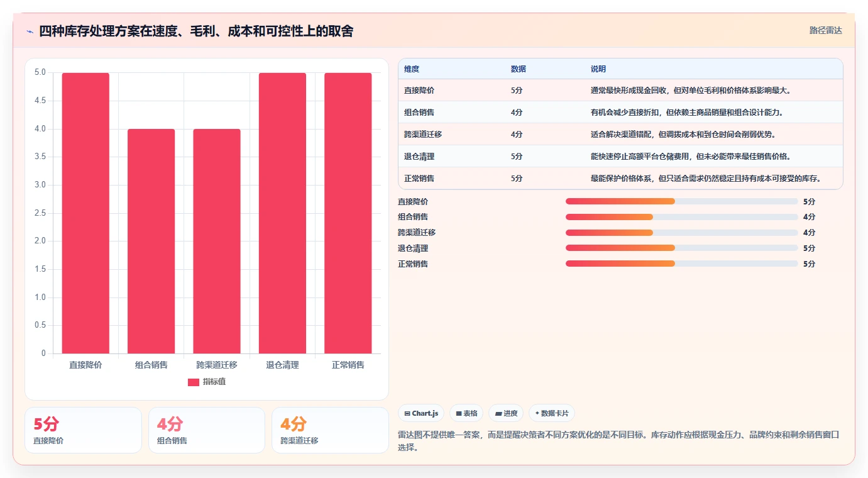Viewport: 868px width, 478px height.
Task: Click the 数据卡片 tag chip
Action: point(552,413)
